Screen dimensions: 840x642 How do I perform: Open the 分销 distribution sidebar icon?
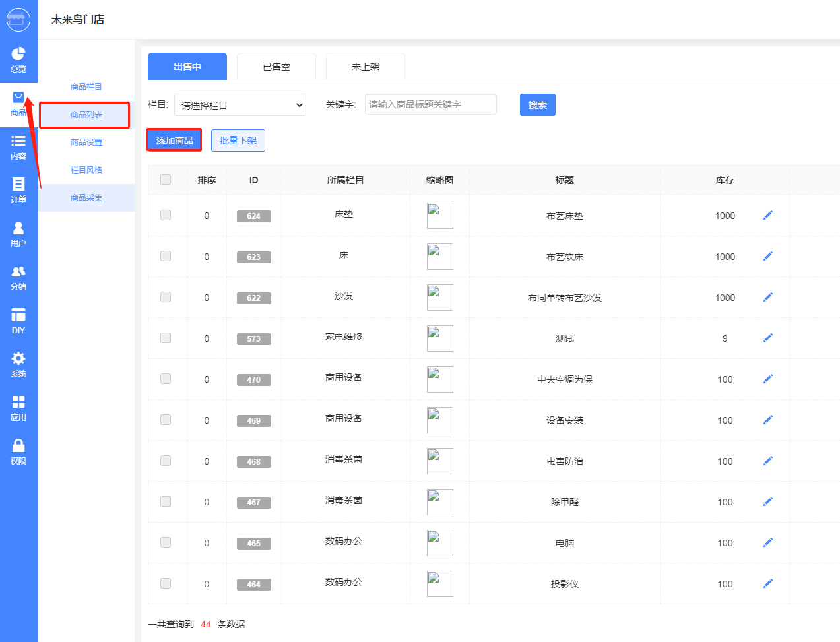18,277
